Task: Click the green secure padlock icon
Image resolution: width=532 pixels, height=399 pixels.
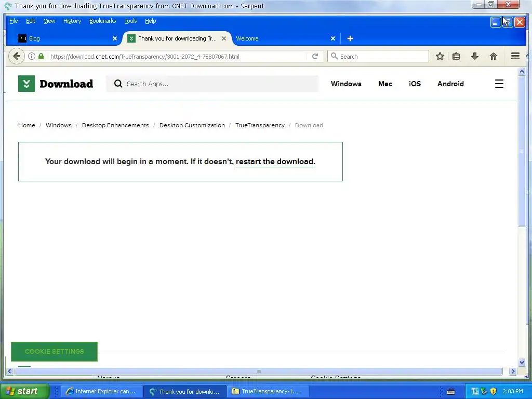Action: [41, 56]
